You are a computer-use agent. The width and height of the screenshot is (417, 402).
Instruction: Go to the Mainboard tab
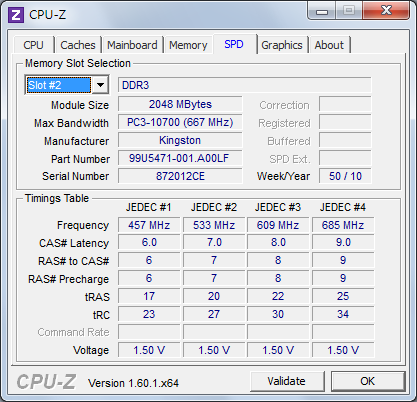[132, 45]
